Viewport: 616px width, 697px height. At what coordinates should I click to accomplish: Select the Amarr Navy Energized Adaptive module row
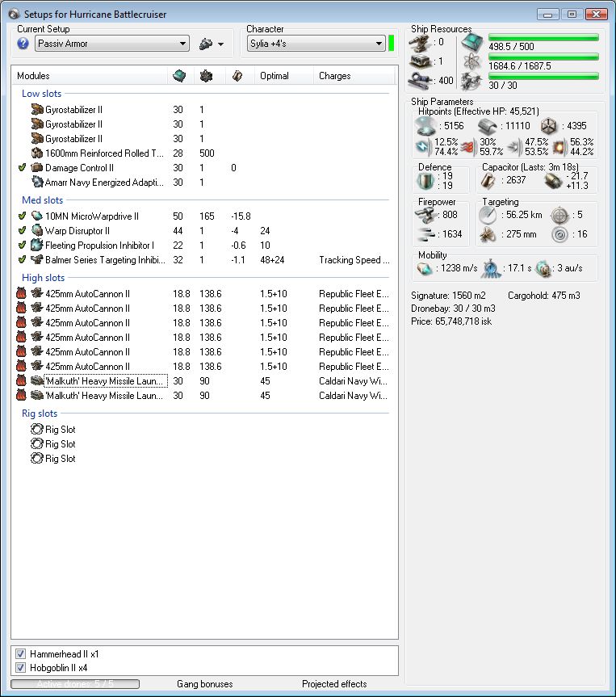tap(203, 183)
